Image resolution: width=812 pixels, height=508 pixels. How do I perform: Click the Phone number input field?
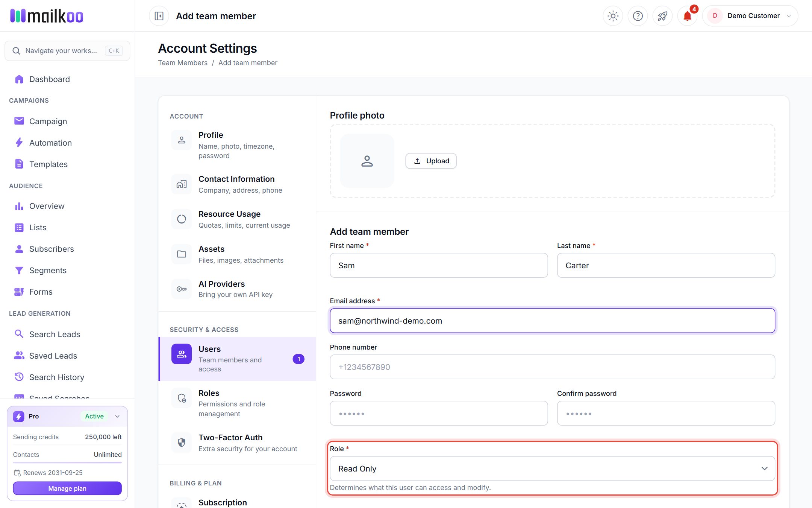pos(552,367)
